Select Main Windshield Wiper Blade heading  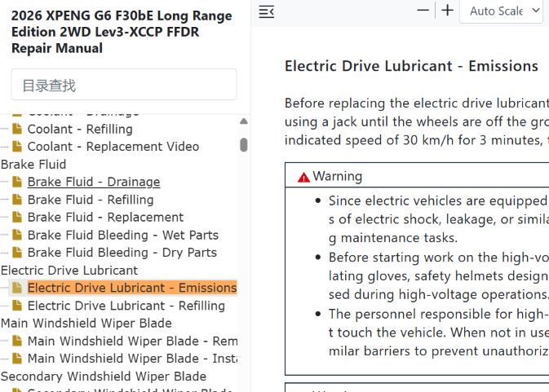tap(86, 323)
